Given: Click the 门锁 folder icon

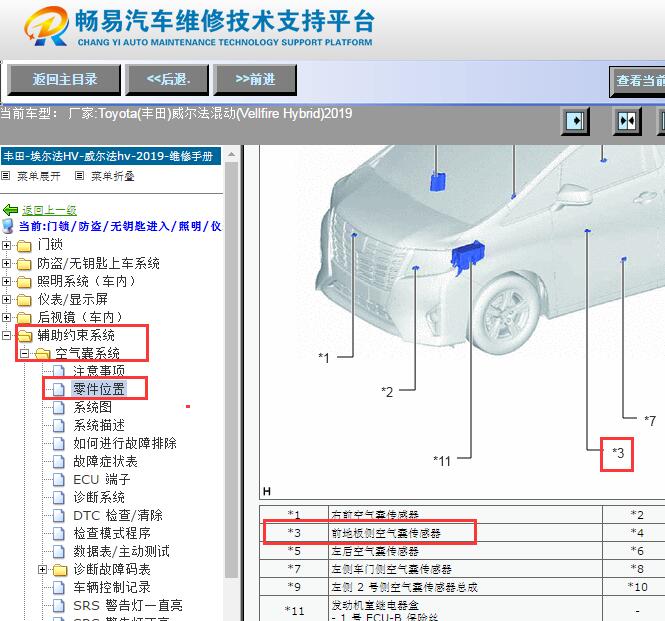Looking at the screenshot, I should pos(24,245).
